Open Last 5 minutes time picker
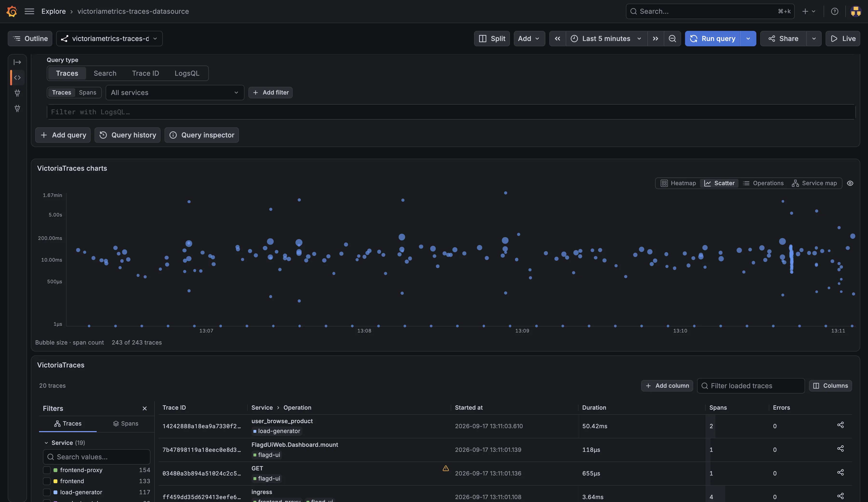 click(x=606, y=39)
